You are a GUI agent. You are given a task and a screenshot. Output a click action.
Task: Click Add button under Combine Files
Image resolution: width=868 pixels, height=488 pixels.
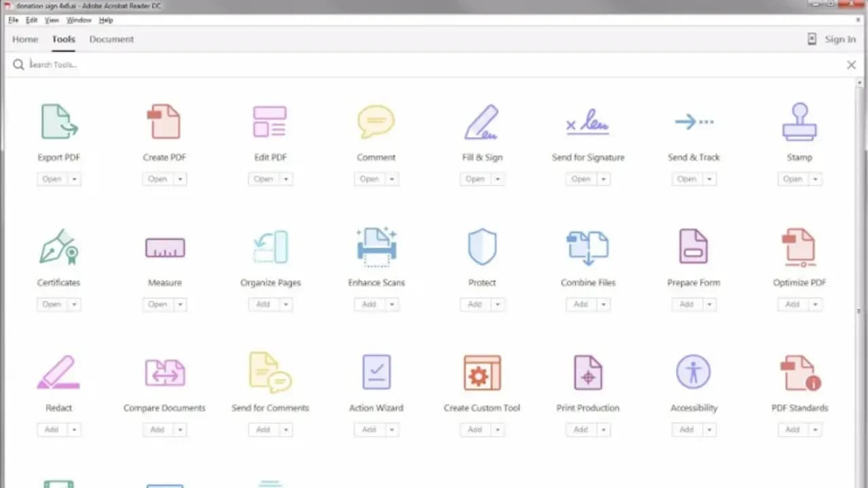click(x=581, y=304)
